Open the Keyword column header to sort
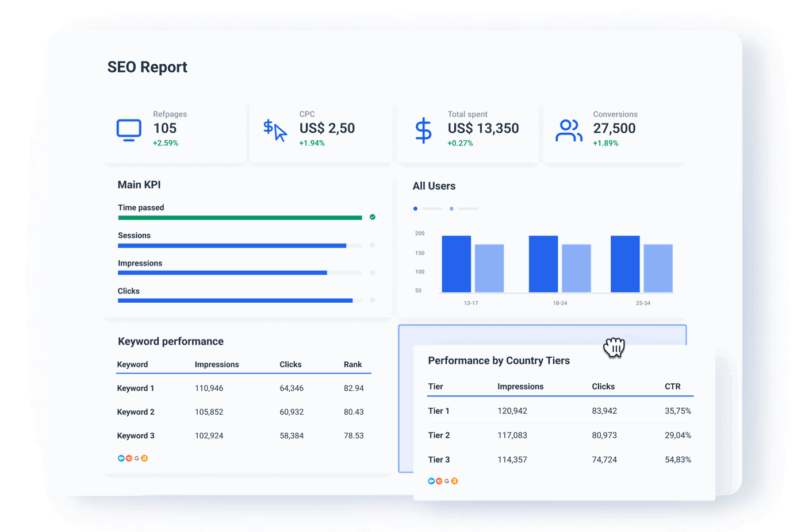 pos(132,364)
